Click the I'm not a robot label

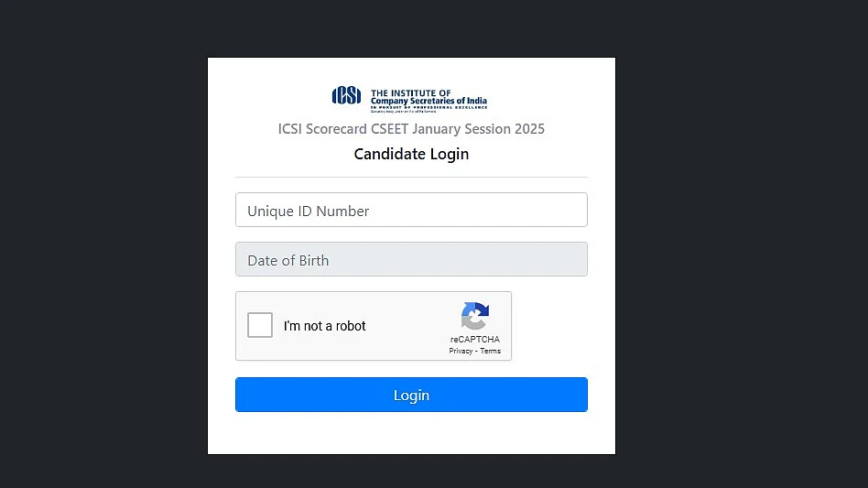(x=324, y=326)
